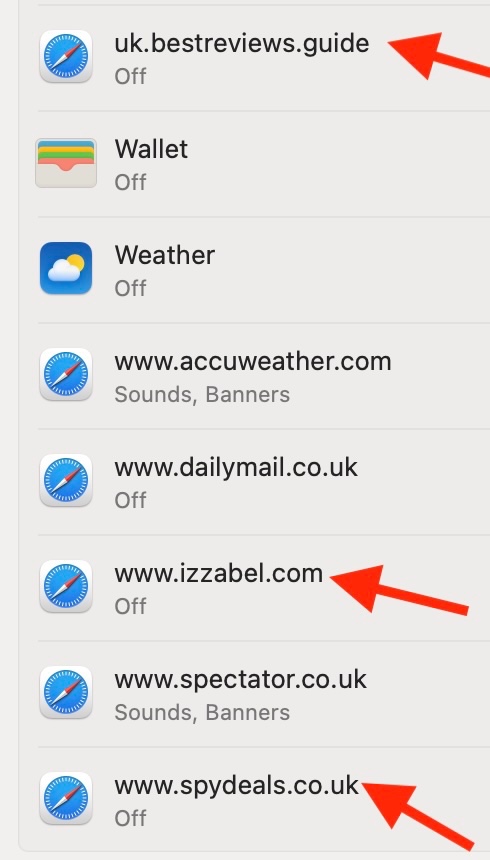Click the Safari icon beside www.dailymail.co.uk
This screenshot has width=490, height=860.
pos(66,480)
